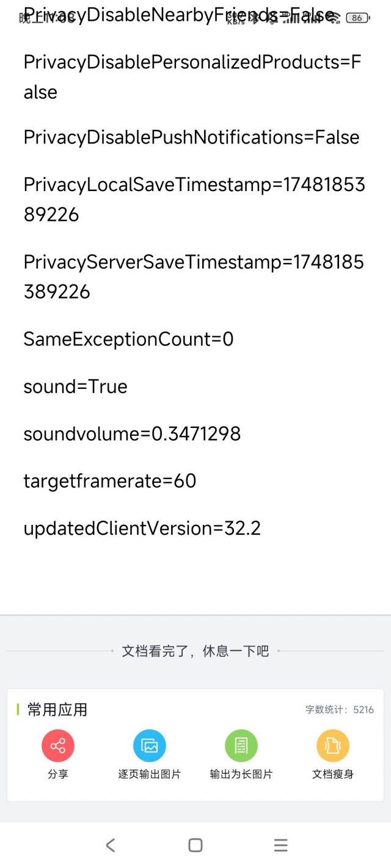Image resolution: width=391 pixels, height=868 pixels.
Task: Tap the soundvolume=0.3471298 line
Action: coord(132,434)
